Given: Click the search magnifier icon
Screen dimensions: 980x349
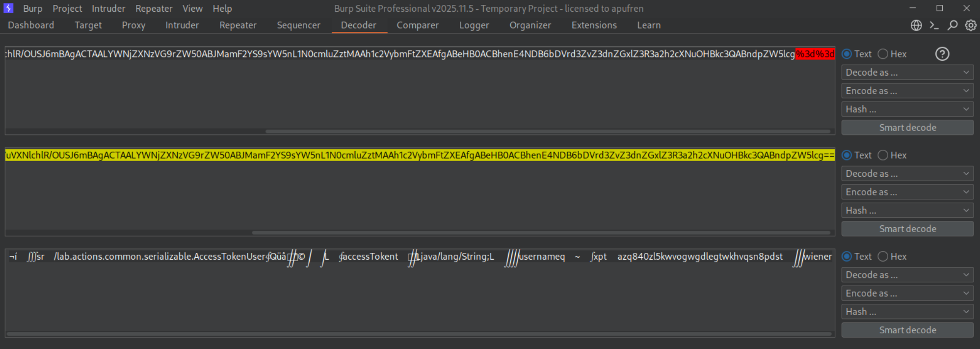Looking at the screenshot, I should [x=952, y=26].
